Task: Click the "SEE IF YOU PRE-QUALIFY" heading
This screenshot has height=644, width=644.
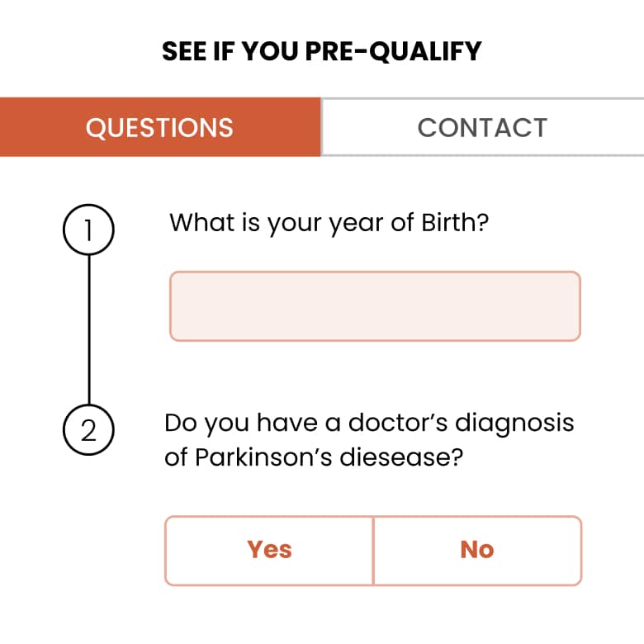Action: [321, 51]
